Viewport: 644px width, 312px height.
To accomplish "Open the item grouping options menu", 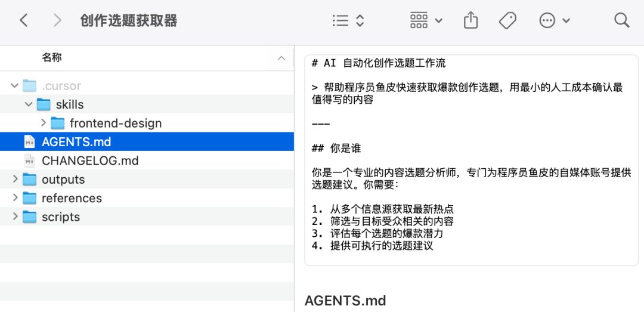I will (426, 20).
